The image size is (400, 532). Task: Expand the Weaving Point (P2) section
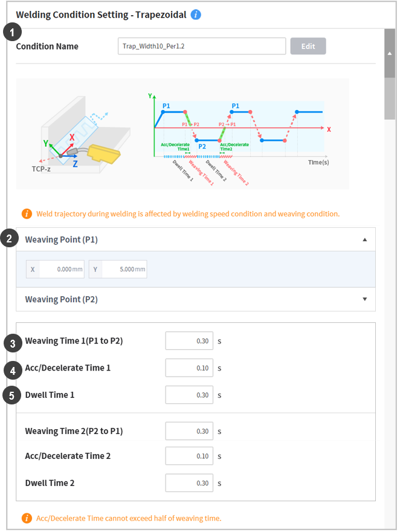364,299
